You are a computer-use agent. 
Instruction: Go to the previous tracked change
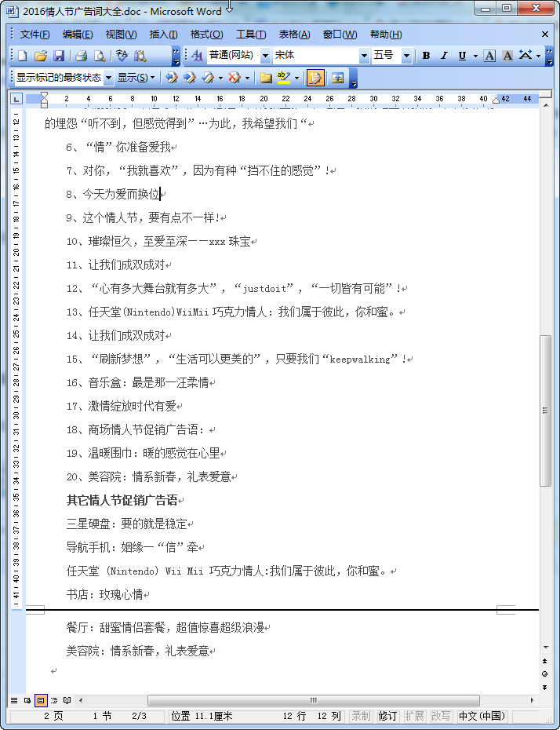pyautogui.click(x=172, y=78)
